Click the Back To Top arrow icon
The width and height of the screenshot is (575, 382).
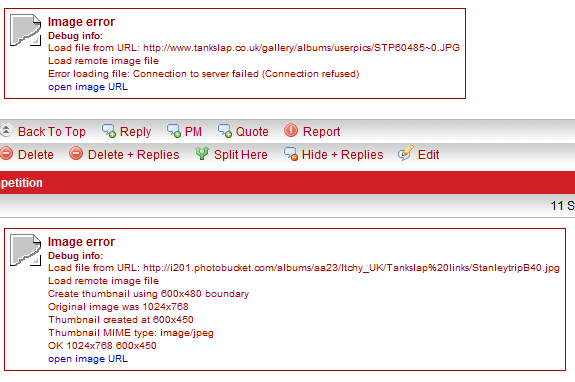coord(6,130)
